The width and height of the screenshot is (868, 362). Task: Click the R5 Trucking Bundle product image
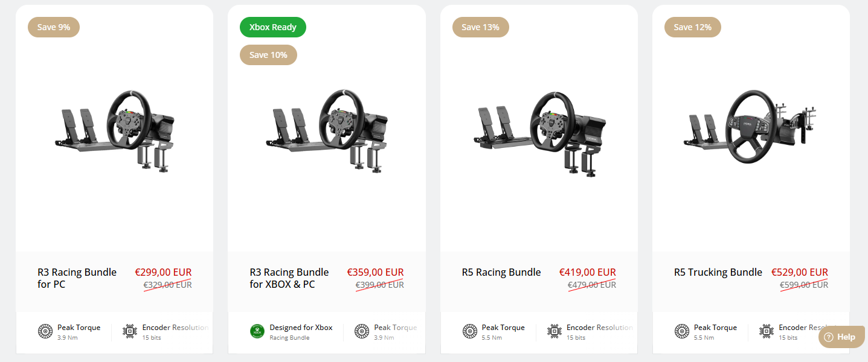751,129
